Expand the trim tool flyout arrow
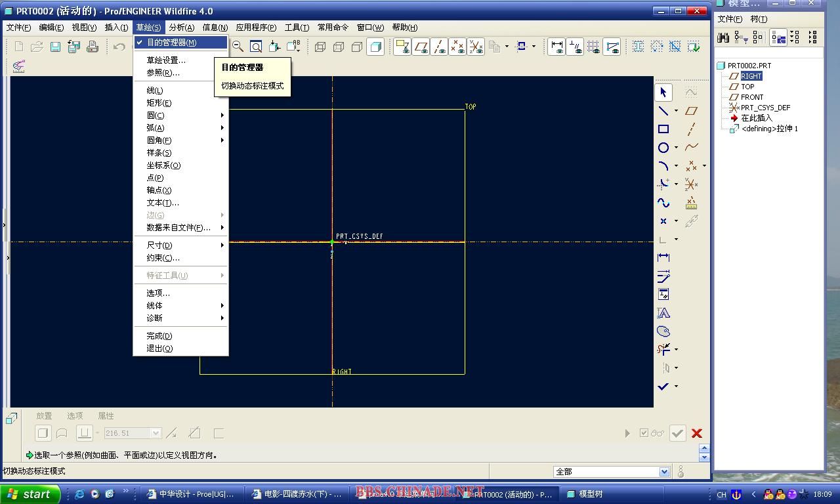 click(x=676, y=350)
